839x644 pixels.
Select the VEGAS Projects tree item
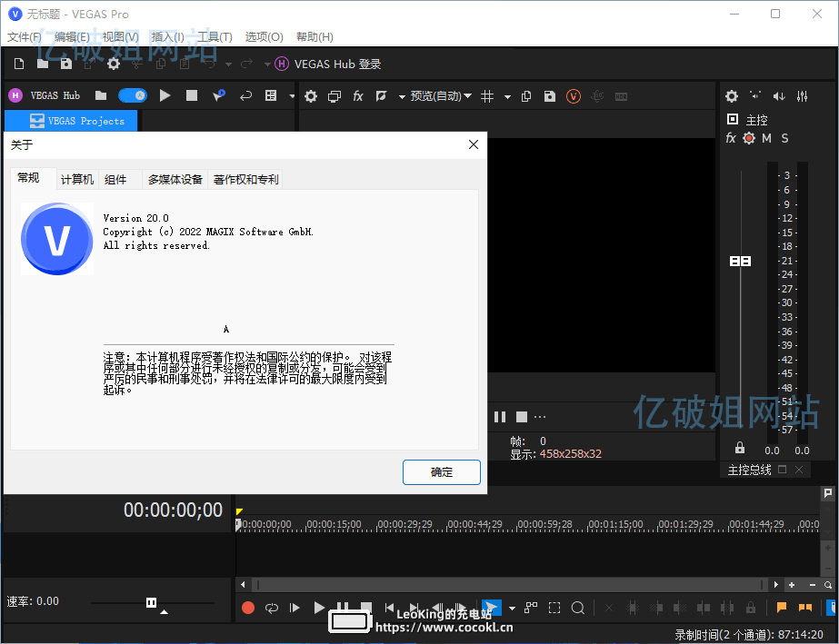click(71, 121)
